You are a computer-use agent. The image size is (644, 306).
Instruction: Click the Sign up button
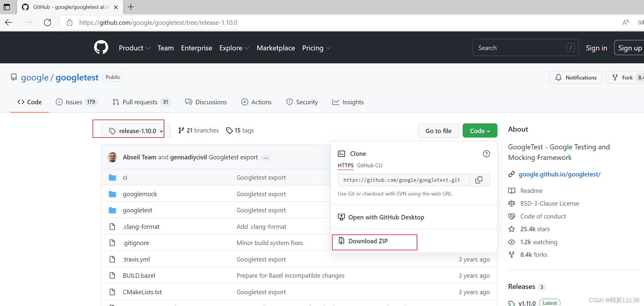point(630,48)
